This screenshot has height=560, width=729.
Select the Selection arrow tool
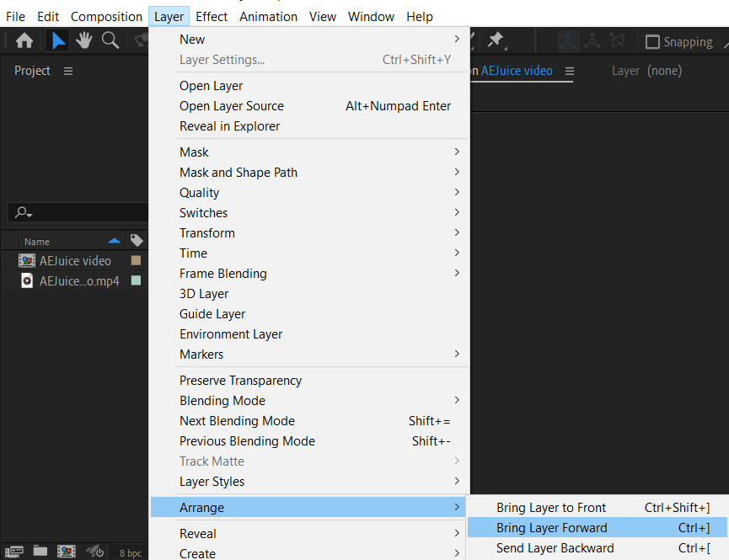57,41
